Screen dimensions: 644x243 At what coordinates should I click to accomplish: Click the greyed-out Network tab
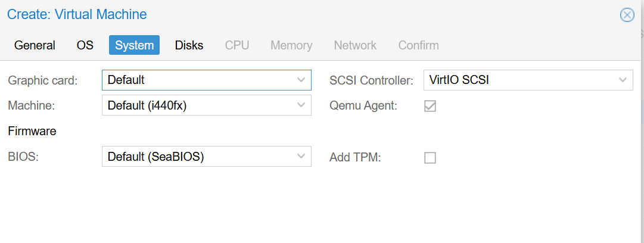click(355, 45)
